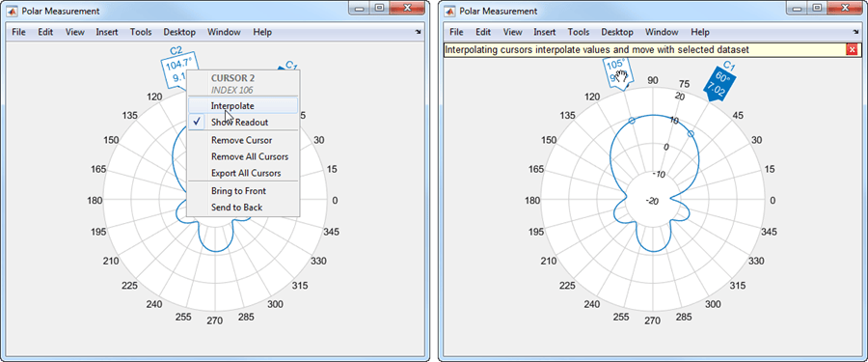Click the CURSOR 2 menu header
Viewport: 868px width, 362px height.
coord(232,78)
